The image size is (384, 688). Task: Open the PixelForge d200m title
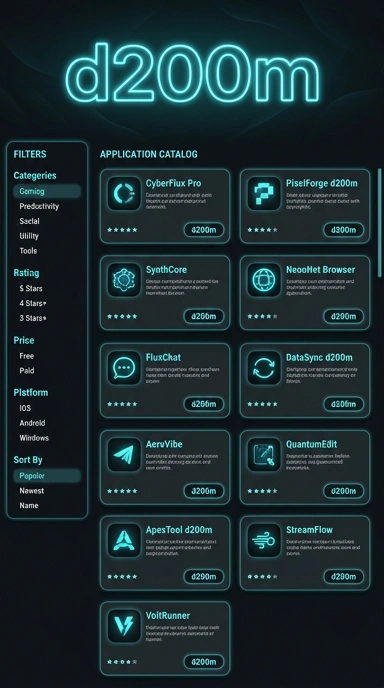point(322,183)
